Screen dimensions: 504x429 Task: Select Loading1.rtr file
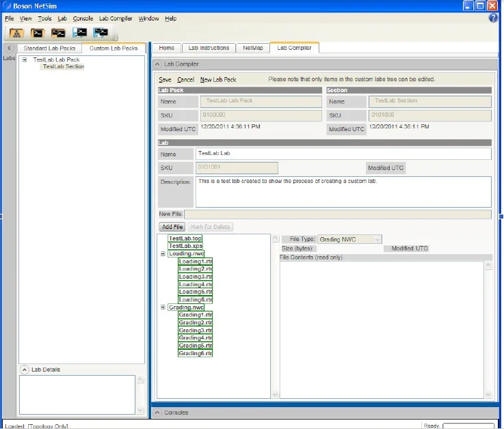[195, 262]
